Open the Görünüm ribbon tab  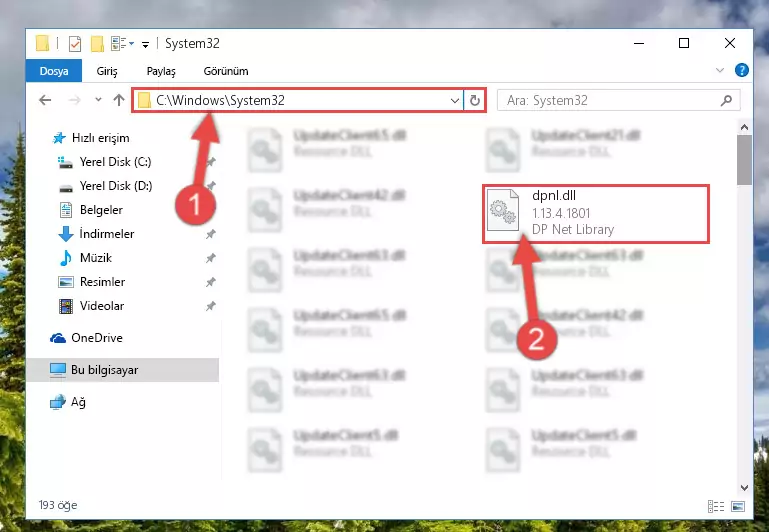coord(226,71)
